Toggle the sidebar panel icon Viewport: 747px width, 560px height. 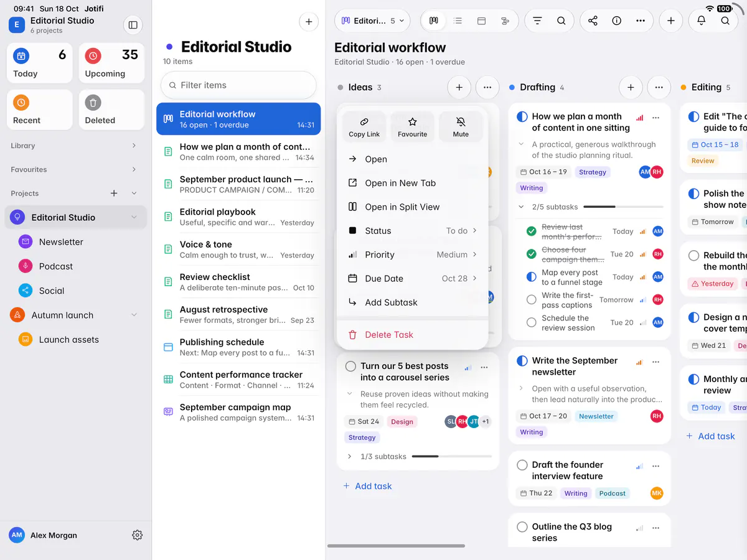(133, 25)
